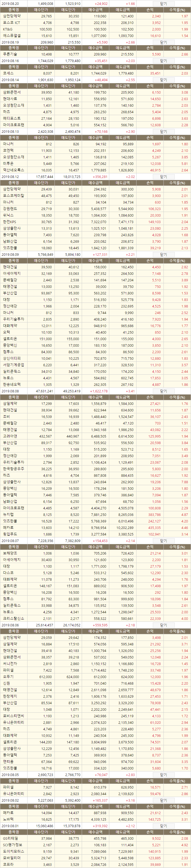The image size is (191, 868).
Task: Collapse 2019.08.14 using its 닫기 button
Action: (163, 80)
